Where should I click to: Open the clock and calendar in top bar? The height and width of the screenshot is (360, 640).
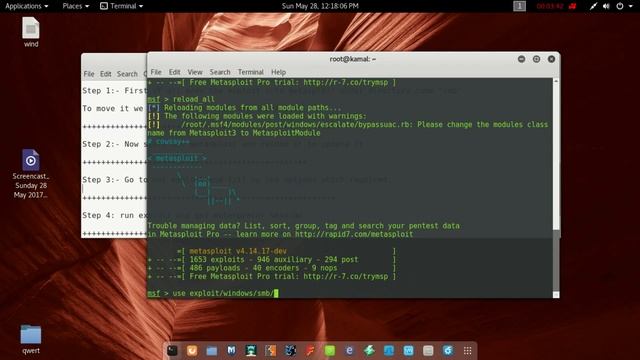[x=320, y=6]
